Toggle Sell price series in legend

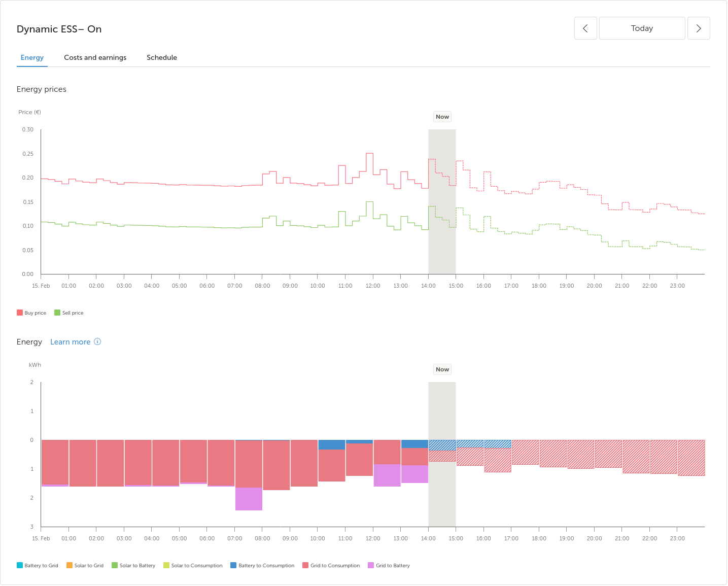tap(69, 313)
